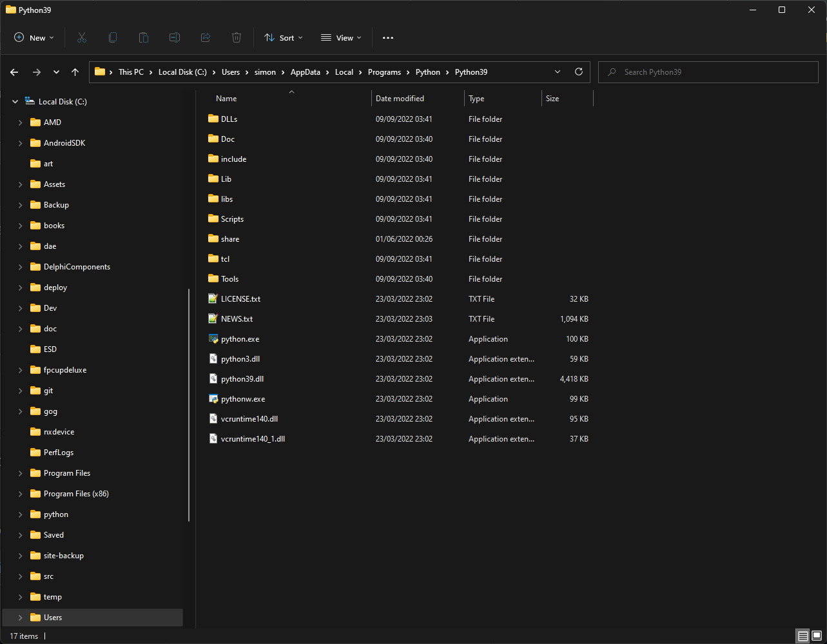The width and height of the screenshot is (827, 644).
Task: Select python folder in navigation pane
Action: point(55,514)
